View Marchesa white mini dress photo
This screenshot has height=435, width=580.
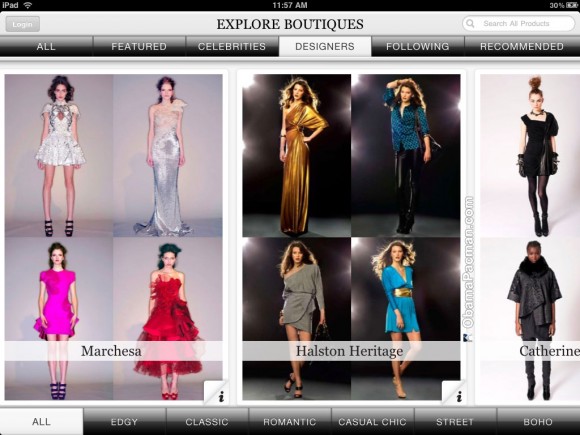pyautogui.click(x=59, y=155)
